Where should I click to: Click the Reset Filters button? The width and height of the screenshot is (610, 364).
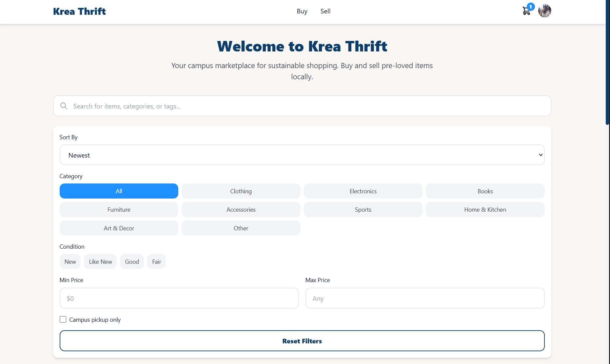point(302,341)
